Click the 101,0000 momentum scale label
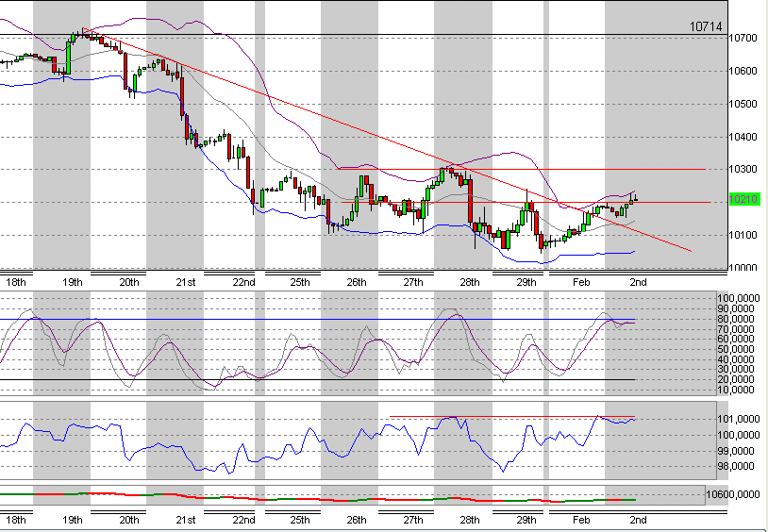Image resolution: width=768 pixels, height=532 pixels. click(x=739, y=420)
